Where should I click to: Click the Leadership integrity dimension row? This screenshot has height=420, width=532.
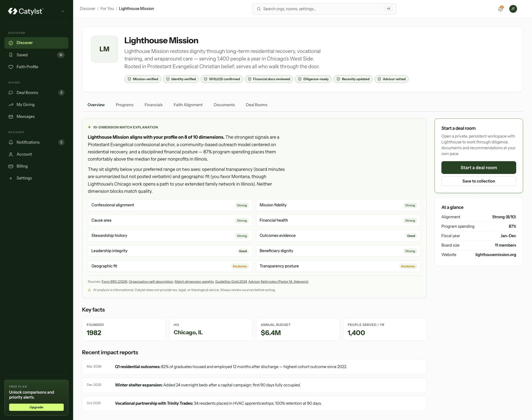(170, 251)
